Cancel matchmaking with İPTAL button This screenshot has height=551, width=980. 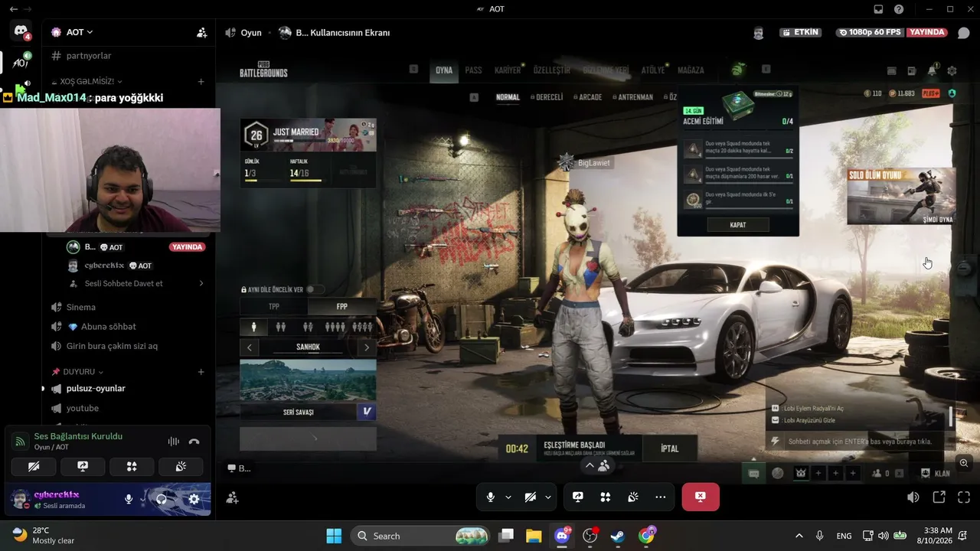[x=669, y=448]
